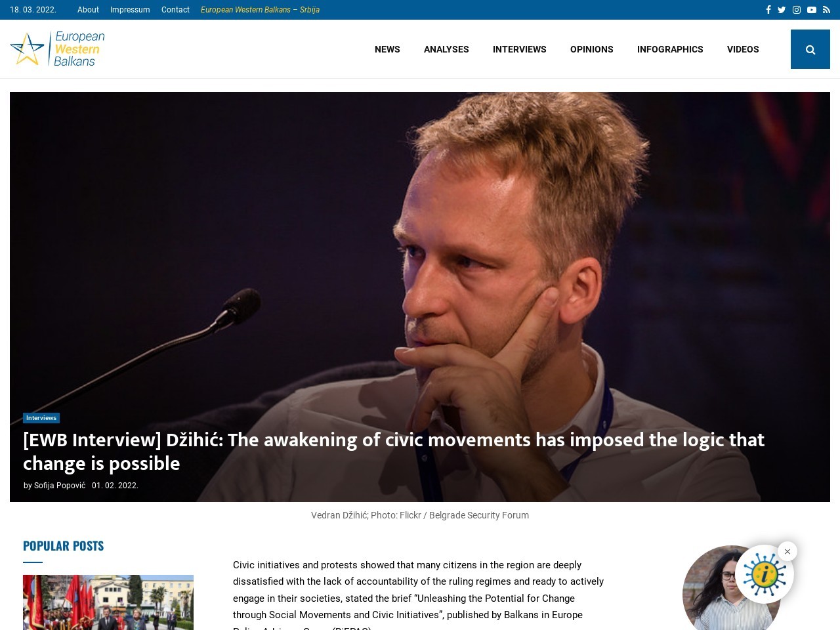Open the Analyses menu item
Image resolution: width=840 pixels, height=630 pixels.
(x=446, y=49)
